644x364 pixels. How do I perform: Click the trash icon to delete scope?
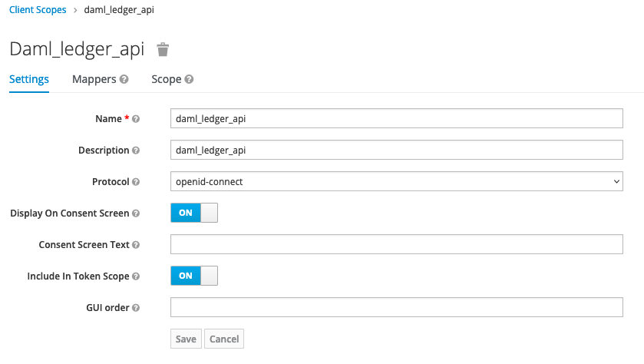[x=163, y=50]
